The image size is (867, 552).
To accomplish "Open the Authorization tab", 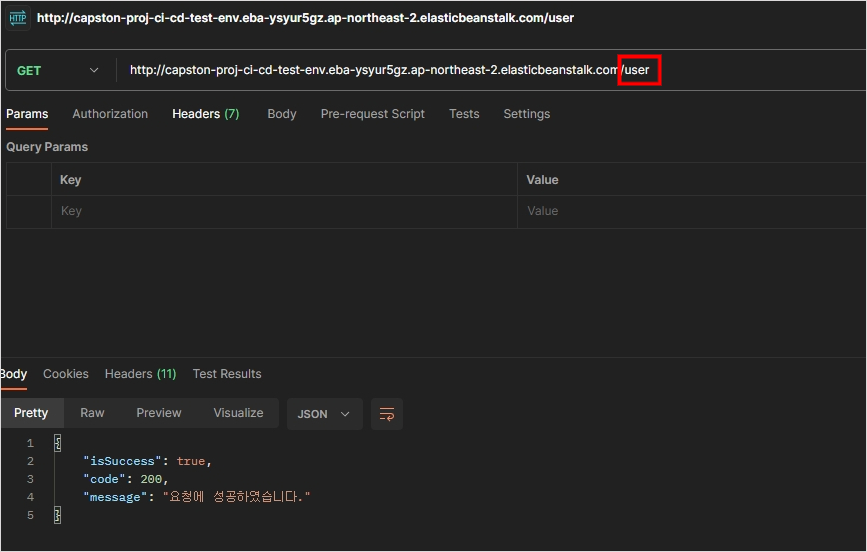I will pyautogui.click(x=110, y=114).
